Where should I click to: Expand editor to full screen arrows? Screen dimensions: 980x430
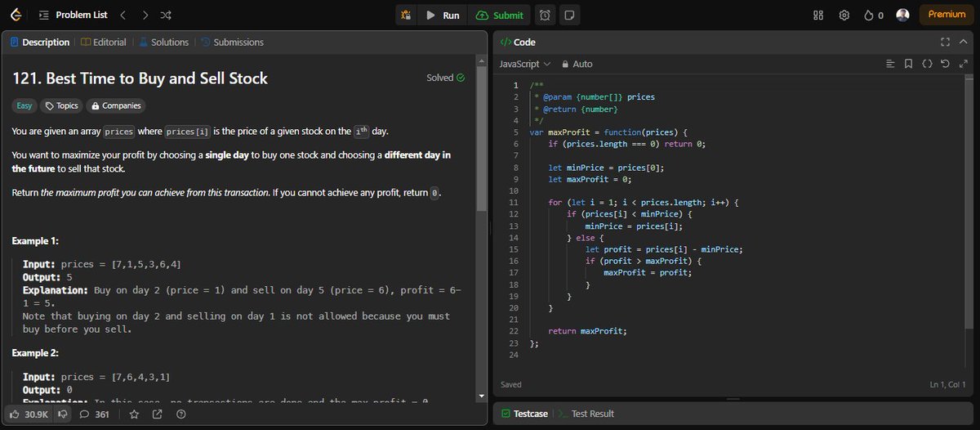(963, 64)
